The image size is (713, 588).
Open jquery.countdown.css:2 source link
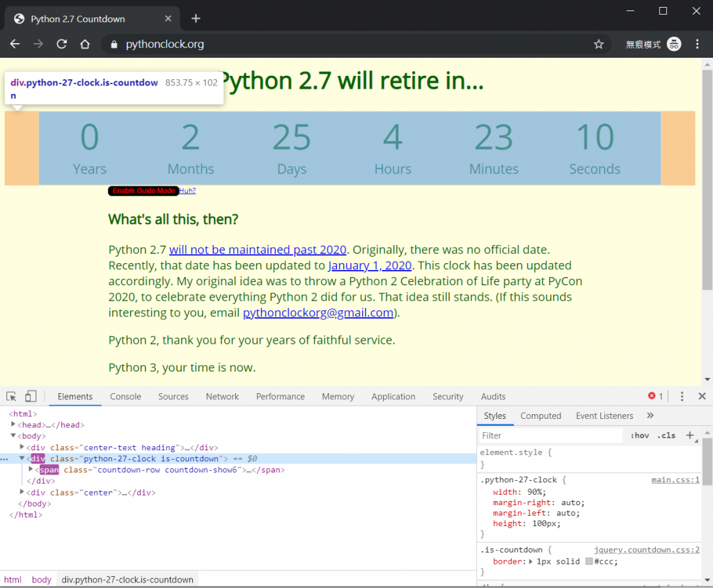point(647,550)
